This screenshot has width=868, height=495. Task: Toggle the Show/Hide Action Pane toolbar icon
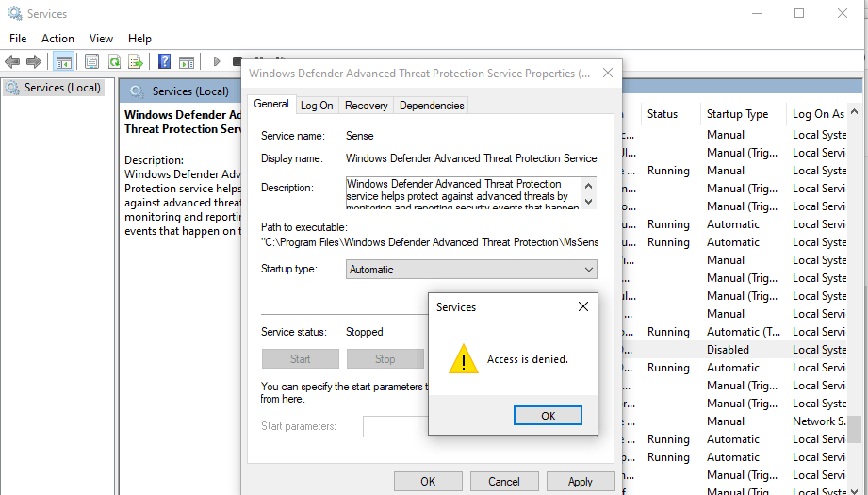(187, 61)
